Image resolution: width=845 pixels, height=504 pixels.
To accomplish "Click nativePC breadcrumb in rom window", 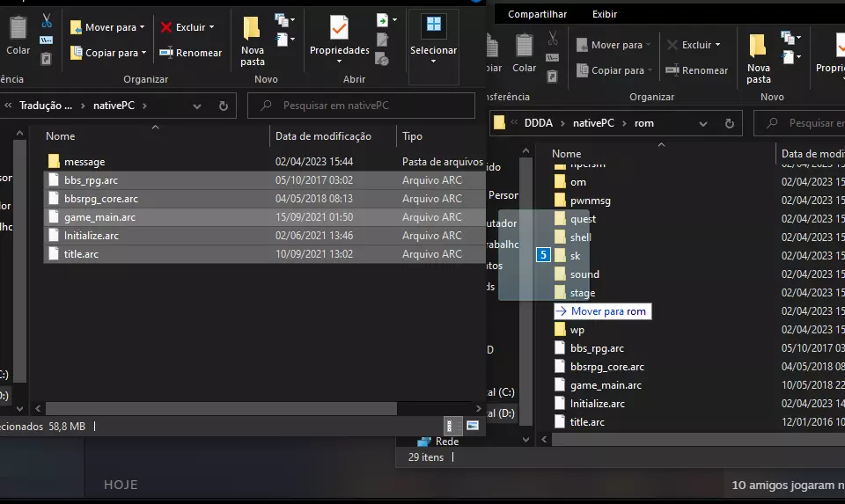I will [x=593, y=123].
